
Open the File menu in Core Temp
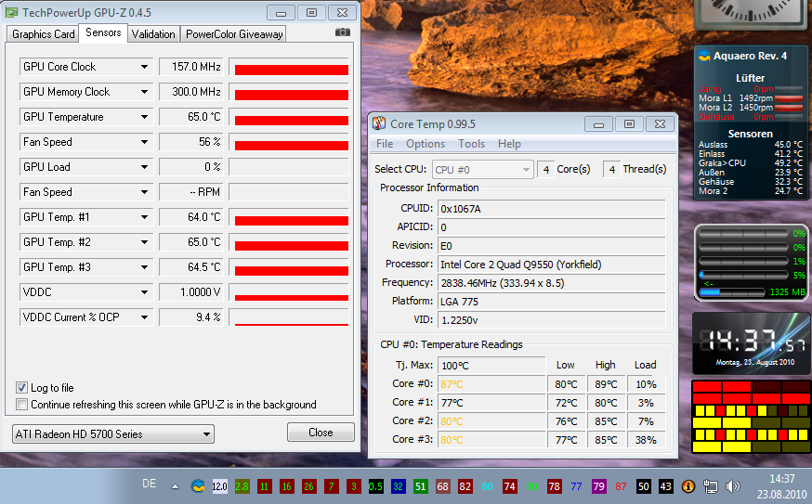pyautogui.click(x=385, y=143)
